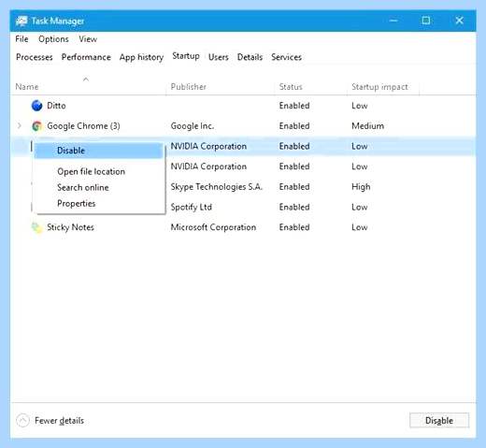Click the Ditto app icon
The width and height of the screenshot is (486, 448).
point(36,106)
